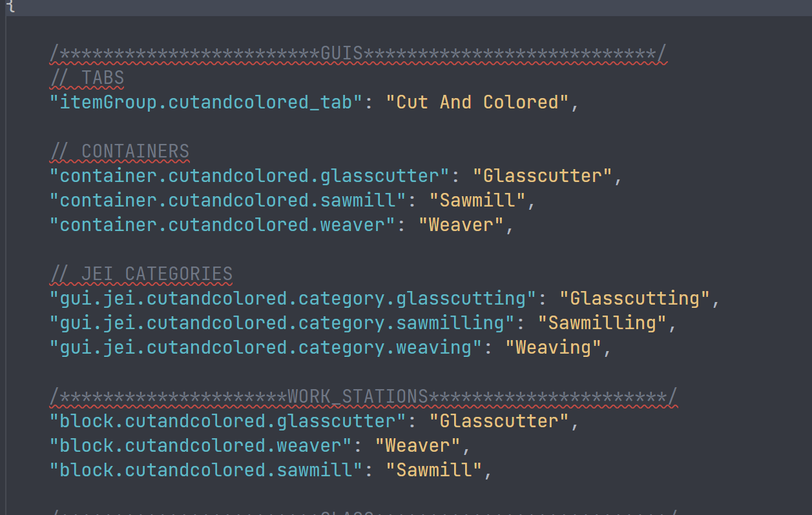Click the // CONTAINERS comment line

pos(120,151)
